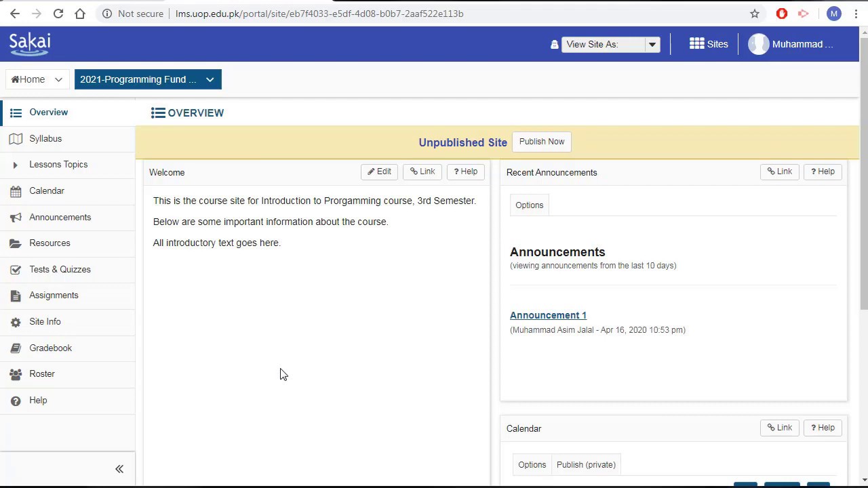Viewport: 868px width, 488px height.
Task: Open the Options tab in Recent Announcements
Action: point(530,205)
